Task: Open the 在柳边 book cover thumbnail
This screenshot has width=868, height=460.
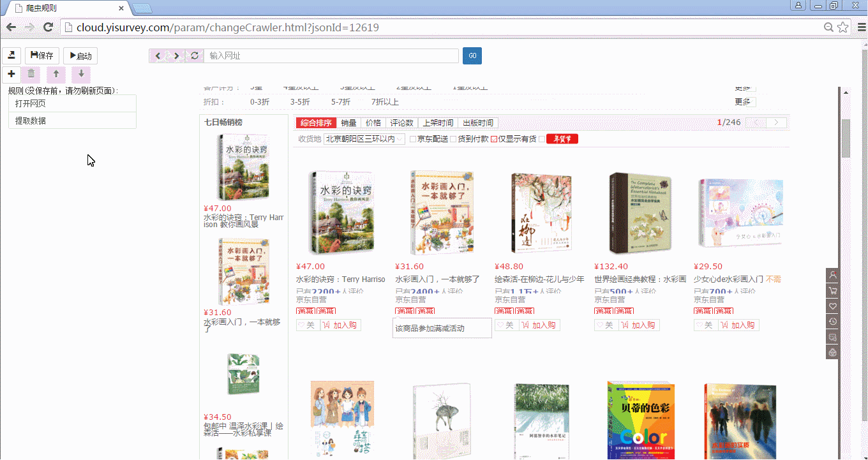Action: coord(540,213)
